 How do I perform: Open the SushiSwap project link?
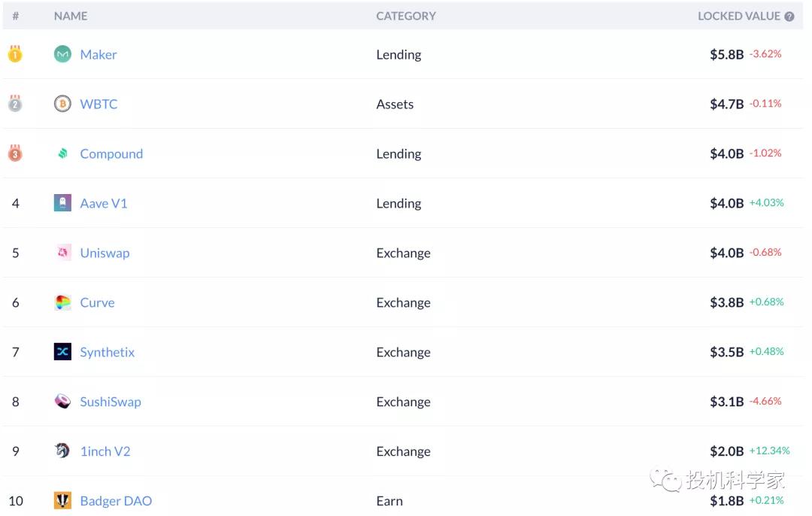[111, 402]
